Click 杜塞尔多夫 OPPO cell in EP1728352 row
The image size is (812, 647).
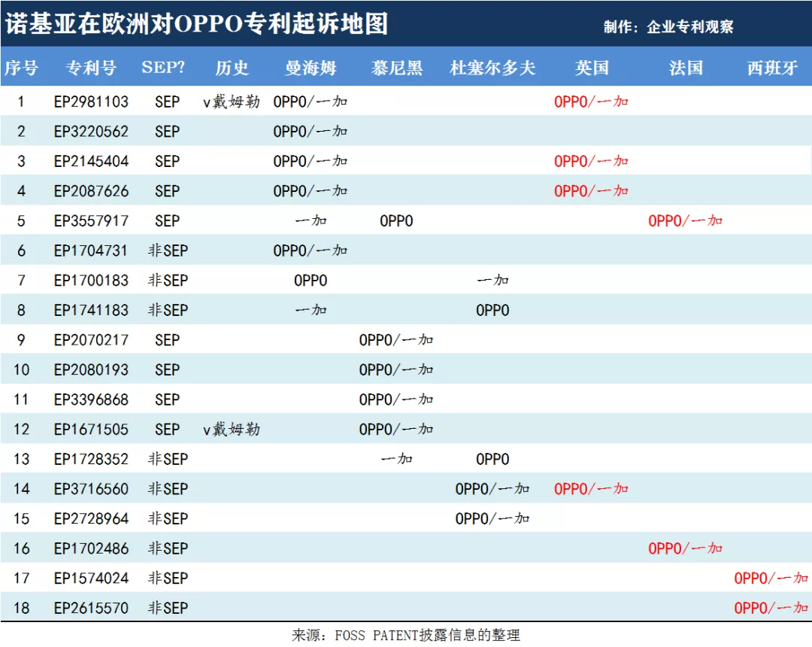pos(492,459)
